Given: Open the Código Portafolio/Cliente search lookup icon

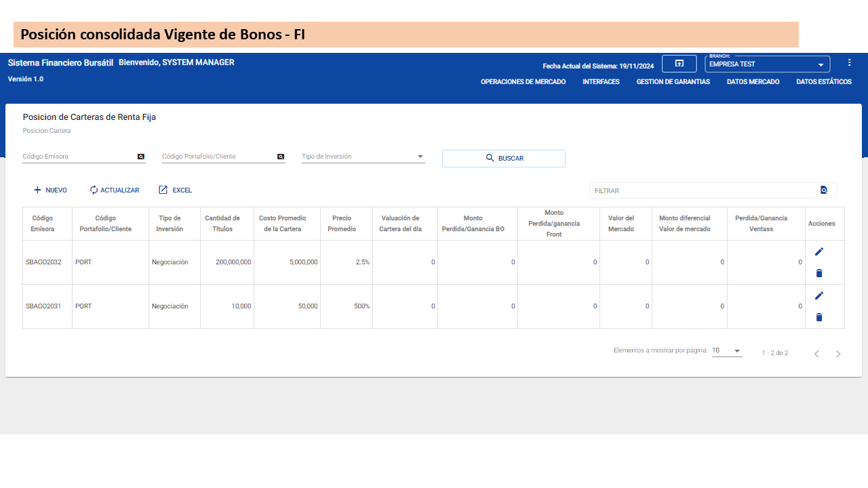Looking at the screenshot, I should [280, 157].
